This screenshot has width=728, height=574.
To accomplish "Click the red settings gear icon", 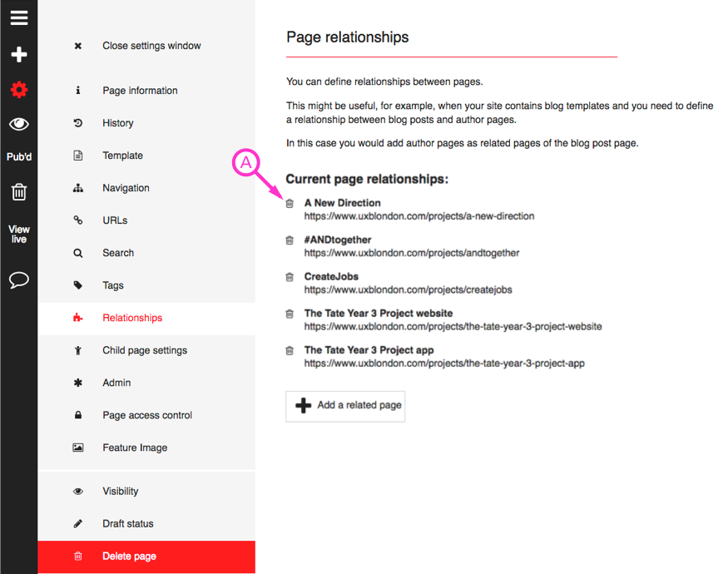I will click(19, 89).
